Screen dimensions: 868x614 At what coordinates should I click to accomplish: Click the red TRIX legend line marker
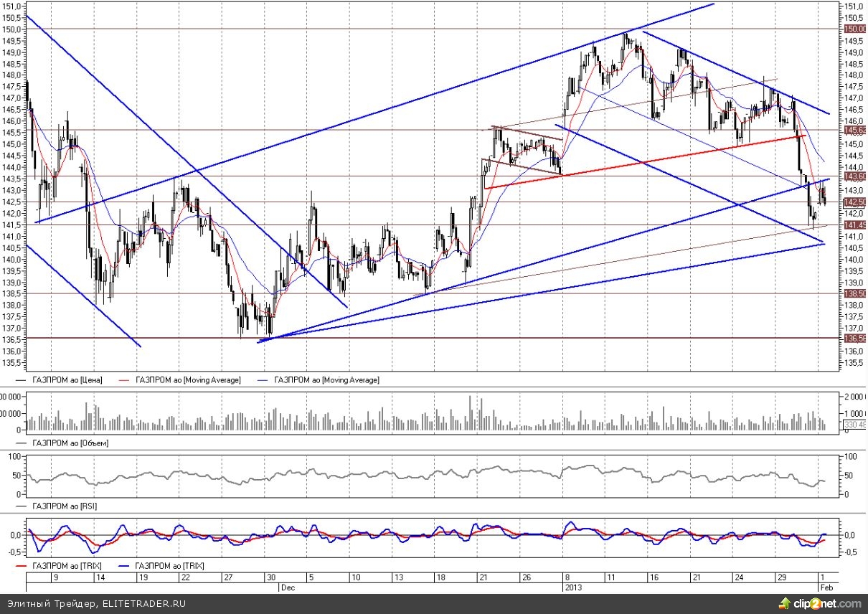19,566
